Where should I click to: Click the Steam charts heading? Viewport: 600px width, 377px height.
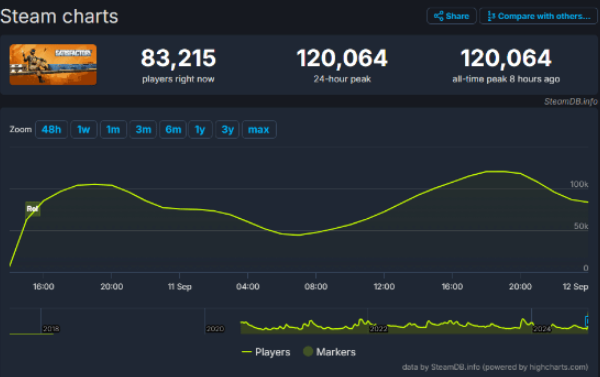(x=59, y=16)
